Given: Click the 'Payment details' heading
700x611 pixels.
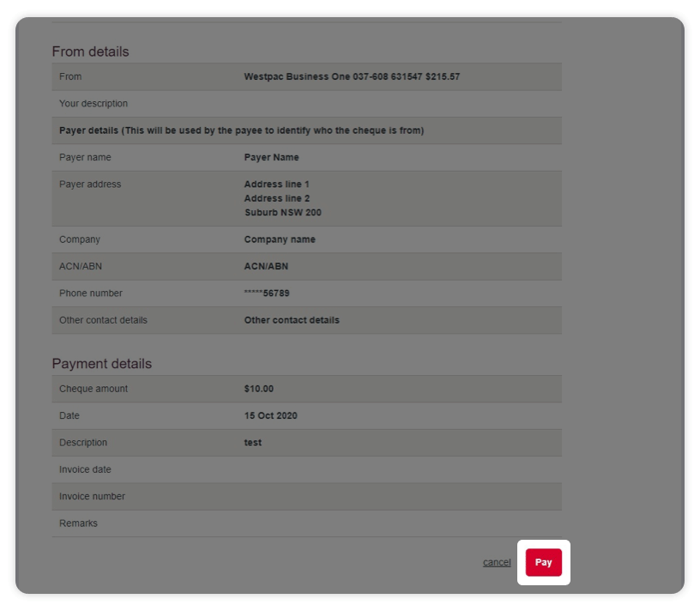Looking at the screenshot, I should [x=101, y=364].
